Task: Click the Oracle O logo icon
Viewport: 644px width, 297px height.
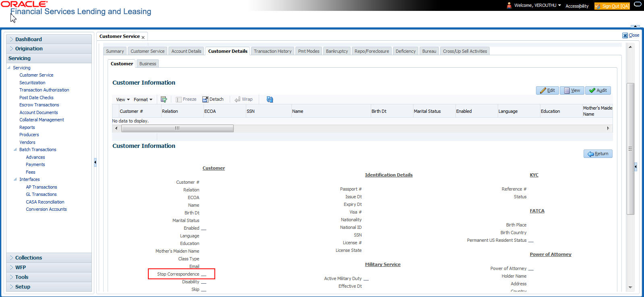Action: (638, 4)
